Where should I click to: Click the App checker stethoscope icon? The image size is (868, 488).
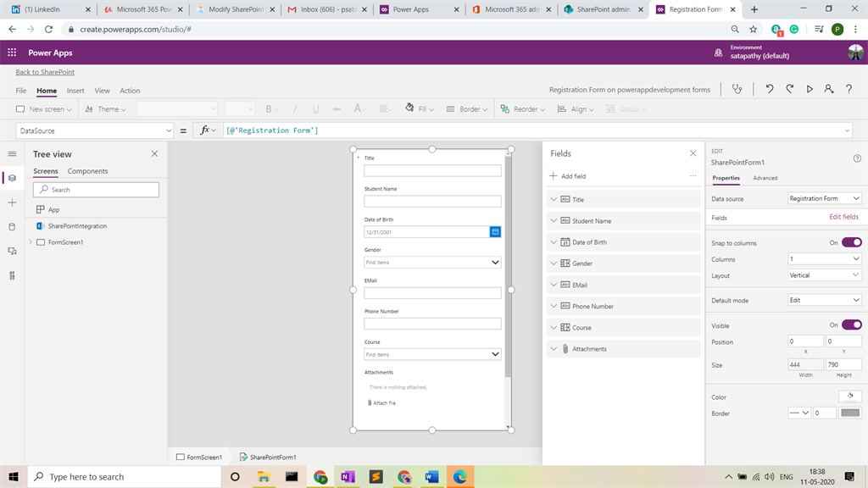coord(737,89)
